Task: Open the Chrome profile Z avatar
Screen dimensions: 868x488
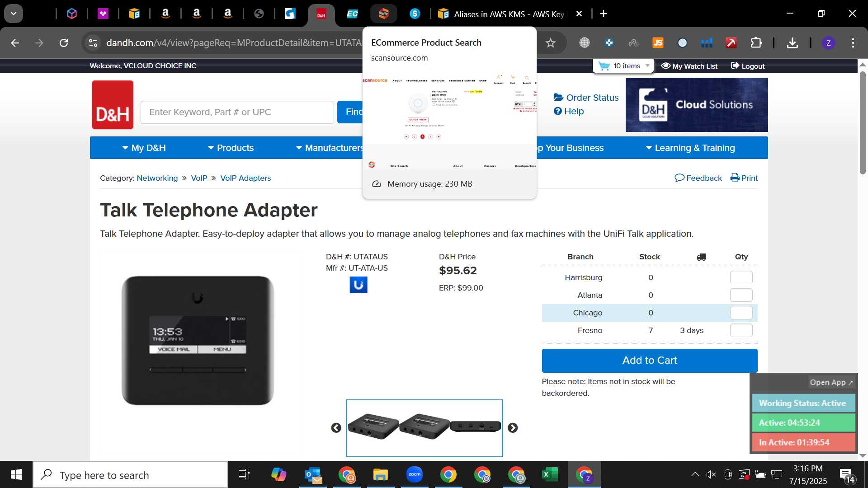Action: (x=828, y=43)
